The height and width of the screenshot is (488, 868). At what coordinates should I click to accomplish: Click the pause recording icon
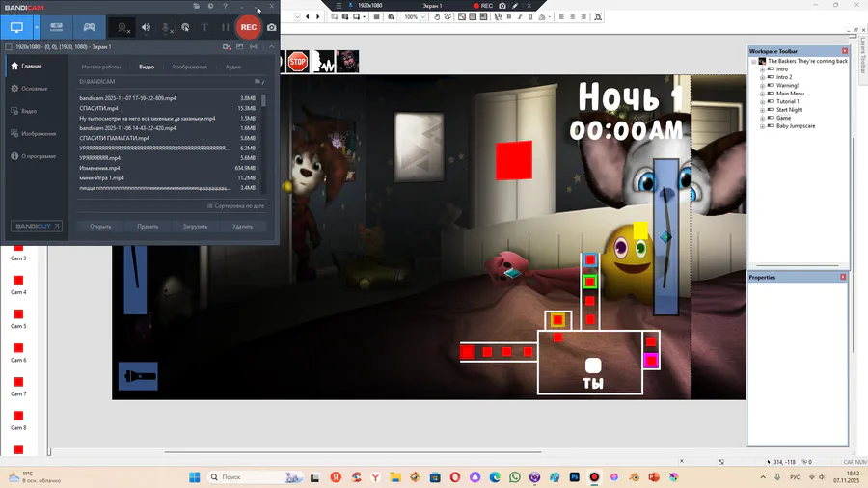(225, 27)
